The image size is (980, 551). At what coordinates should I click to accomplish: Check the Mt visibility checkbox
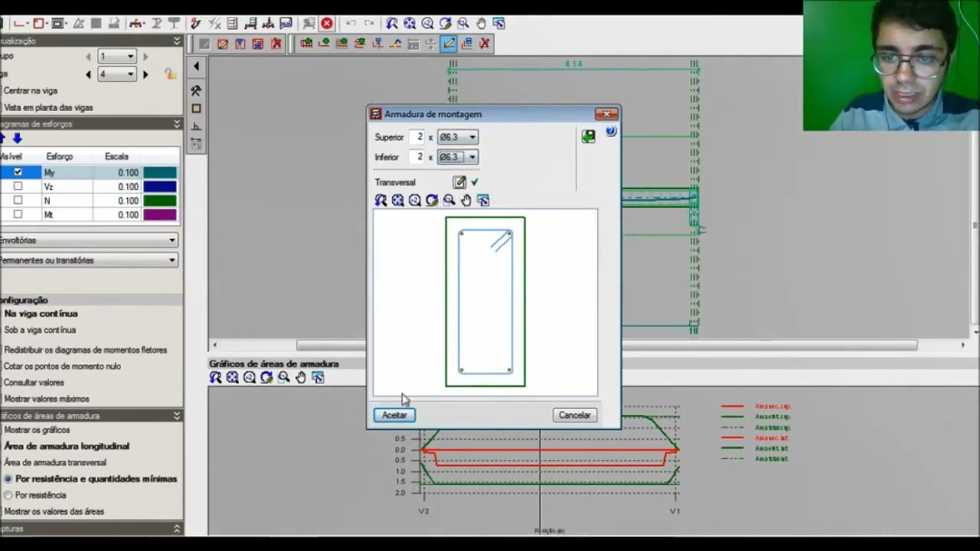coord(18,214)
